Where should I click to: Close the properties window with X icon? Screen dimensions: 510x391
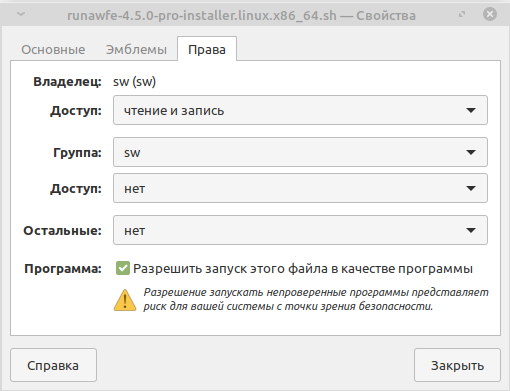[x=490, y=14]
